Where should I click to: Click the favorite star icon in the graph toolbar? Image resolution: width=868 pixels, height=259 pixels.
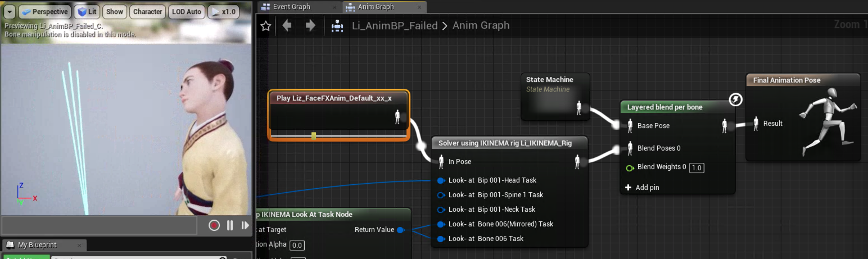pos(266,26)
